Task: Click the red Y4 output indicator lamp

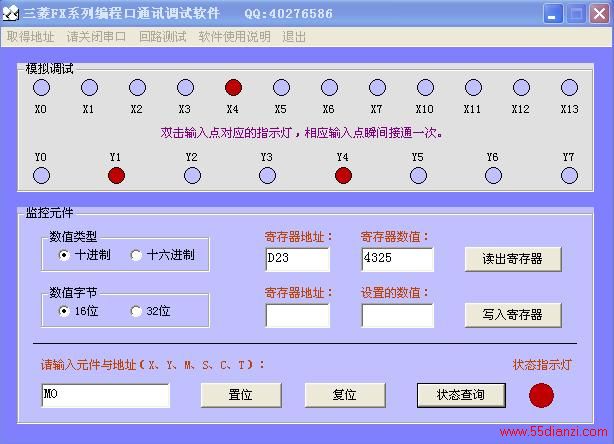Action: 343,175
